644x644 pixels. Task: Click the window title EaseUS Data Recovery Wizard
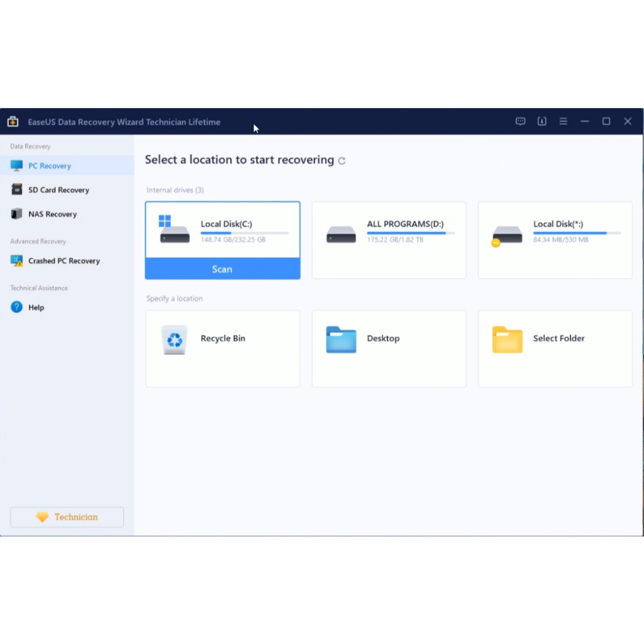[x=124, y=121]
